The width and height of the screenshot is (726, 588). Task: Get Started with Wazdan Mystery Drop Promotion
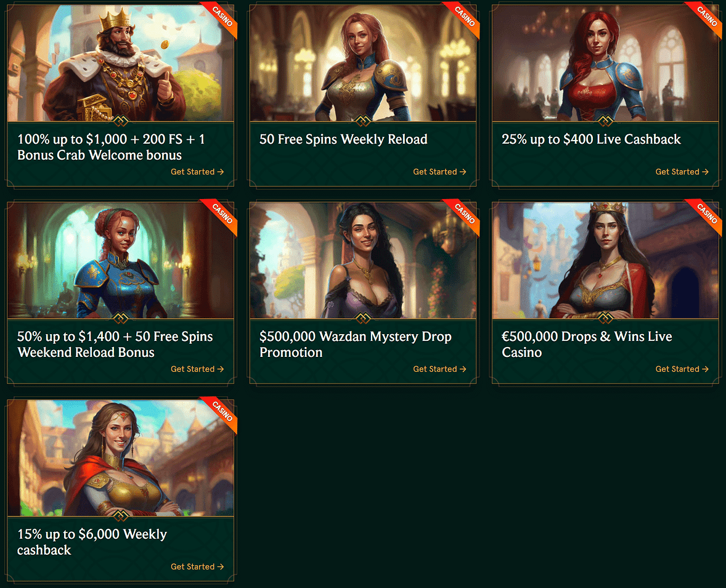click(x=439, y=369)
